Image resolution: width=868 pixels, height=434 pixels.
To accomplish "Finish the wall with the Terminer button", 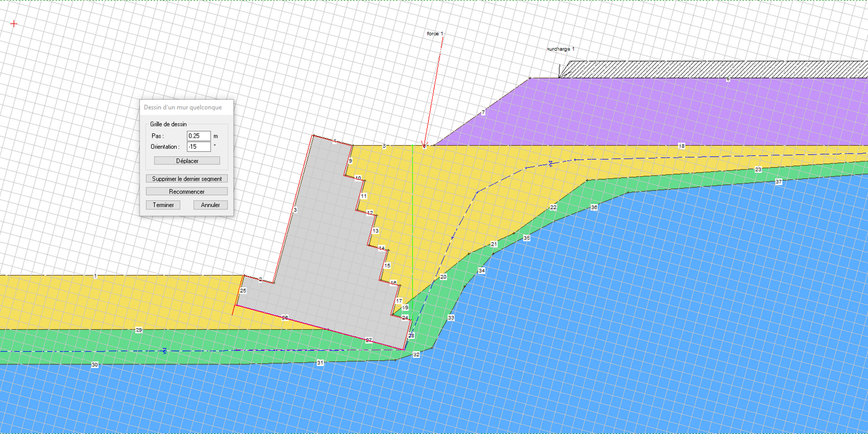I will tap(163, 205).
